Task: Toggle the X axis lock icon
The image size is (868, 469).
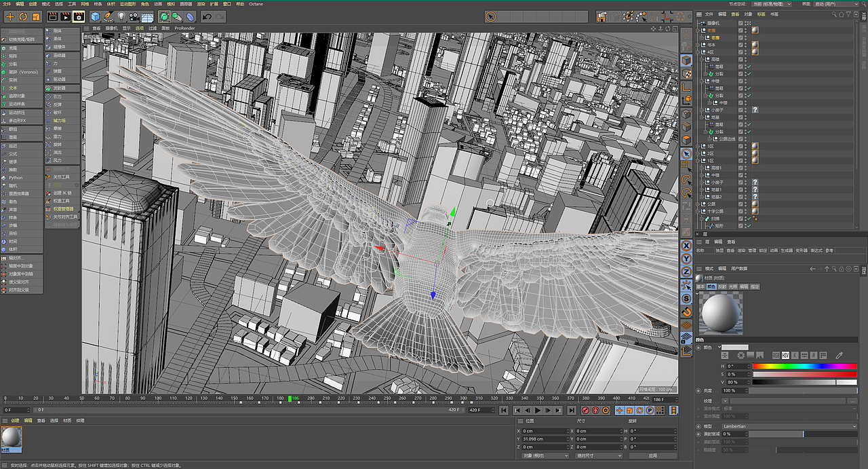Action: tap(686, 245)
